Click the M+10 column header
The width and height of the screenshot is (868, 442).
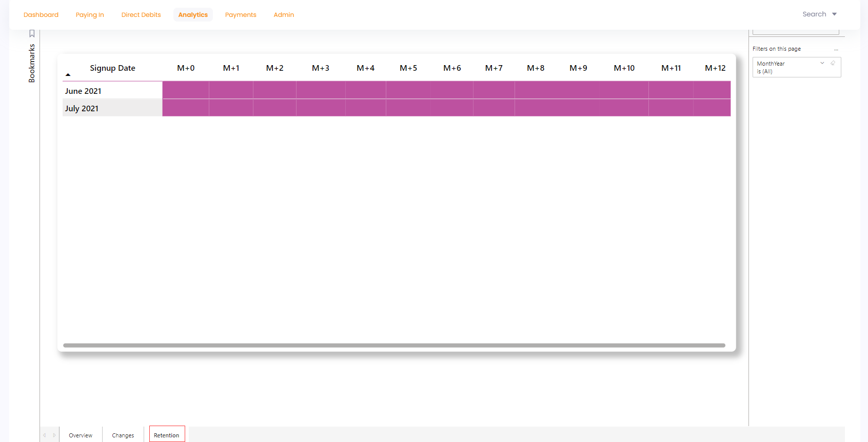624,68
